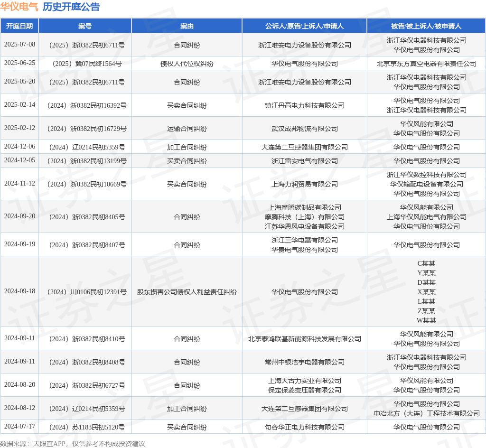Click 运输合同纠纷 case cause
486x448 pixels.
pos(187,129)
